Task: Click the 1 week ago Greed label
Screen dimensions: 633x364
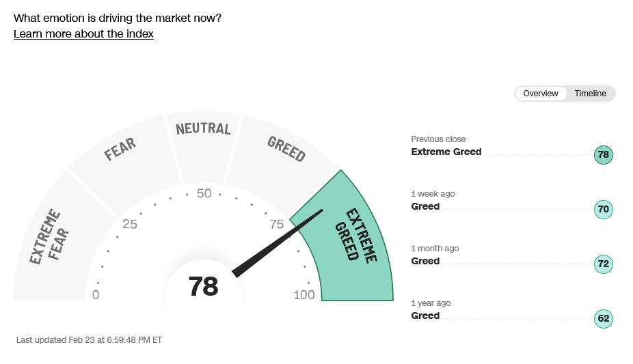Action: point(425,207)
